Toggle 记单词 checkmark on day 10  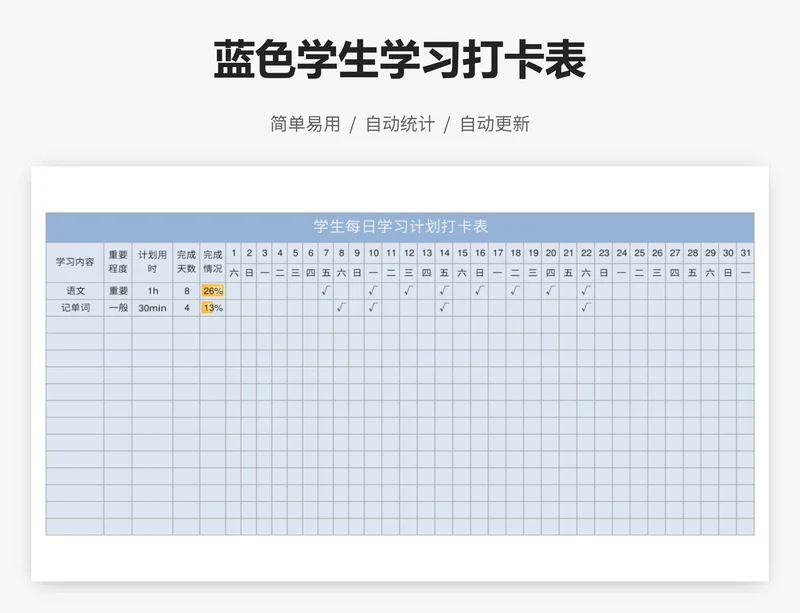pos(373,308)
